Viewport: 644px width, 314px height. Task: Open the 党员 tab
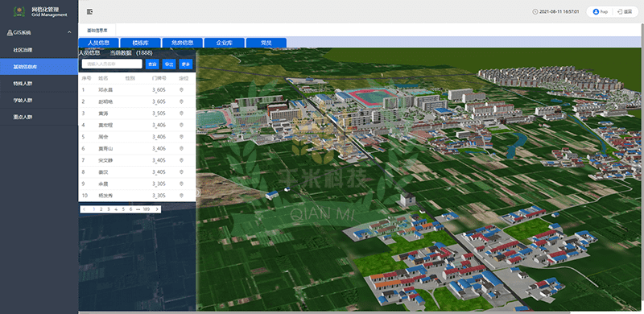point(266,43)
